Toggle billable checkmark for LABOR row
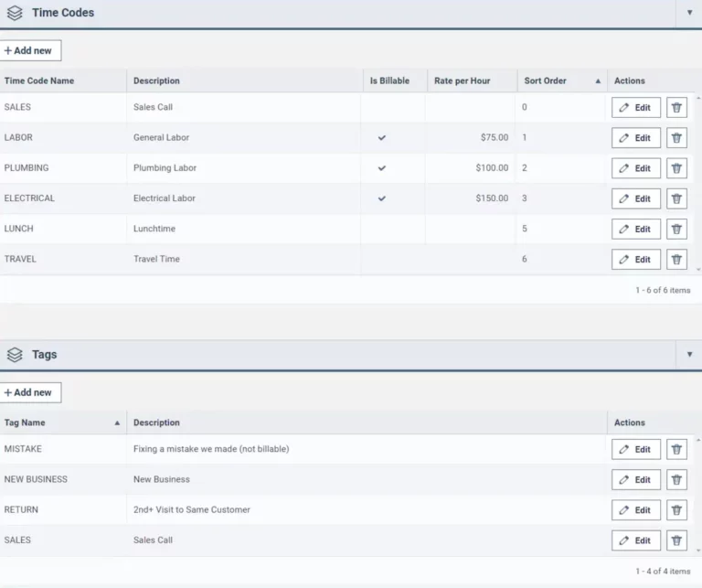This screenshot has width=702, height=588. click(x=382, y=138)
